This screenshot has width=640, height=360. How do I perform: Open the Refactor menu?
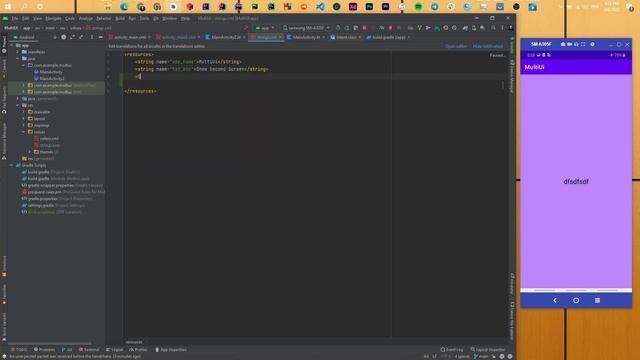[x=104, y=18]
